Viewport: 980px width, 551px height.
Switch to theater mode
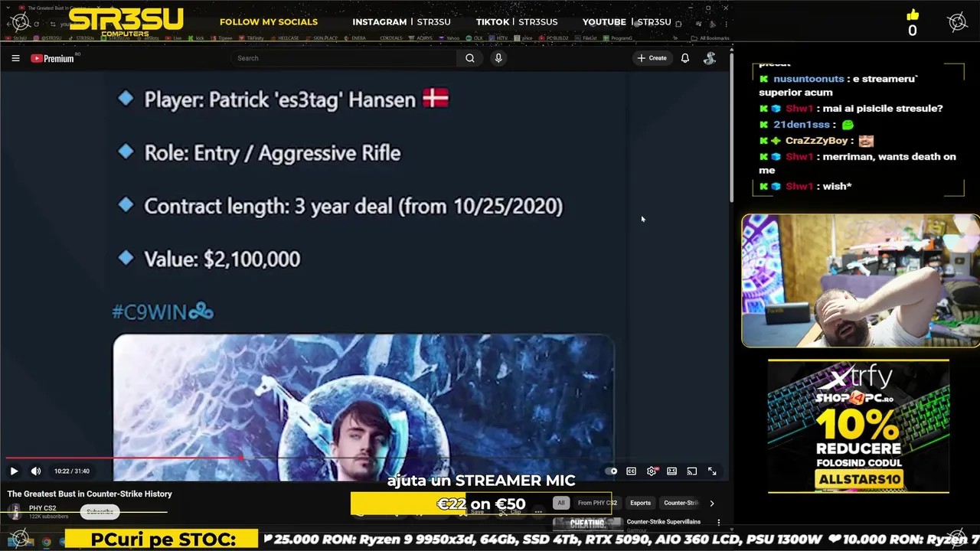(671, 471)
